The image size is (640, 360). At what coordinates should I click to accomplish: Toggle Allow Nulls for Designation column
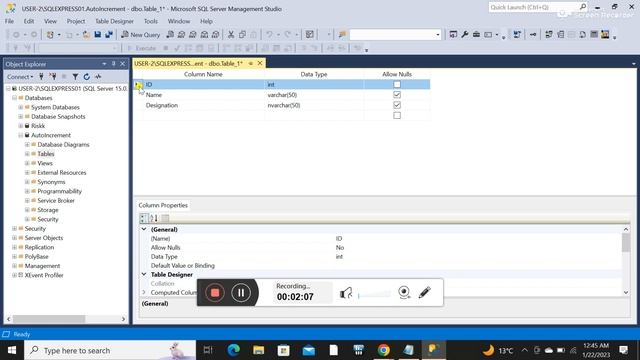click(x=397, y=105)
